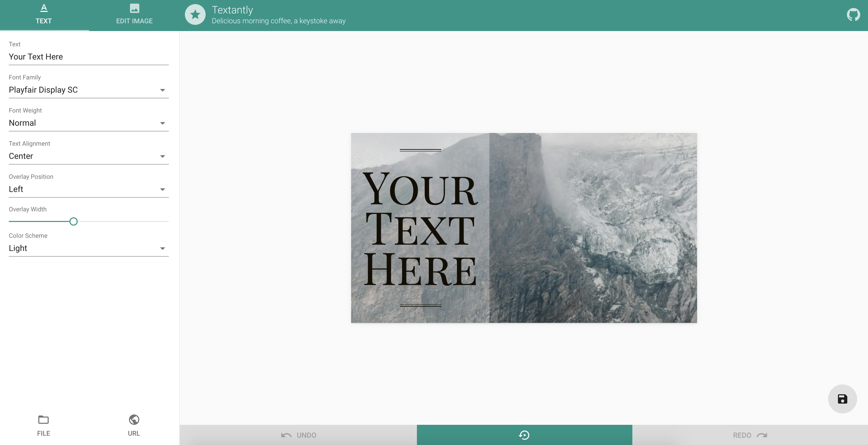Click the Text input field
The image size is (868, 445).
click(x=88, y=57)
